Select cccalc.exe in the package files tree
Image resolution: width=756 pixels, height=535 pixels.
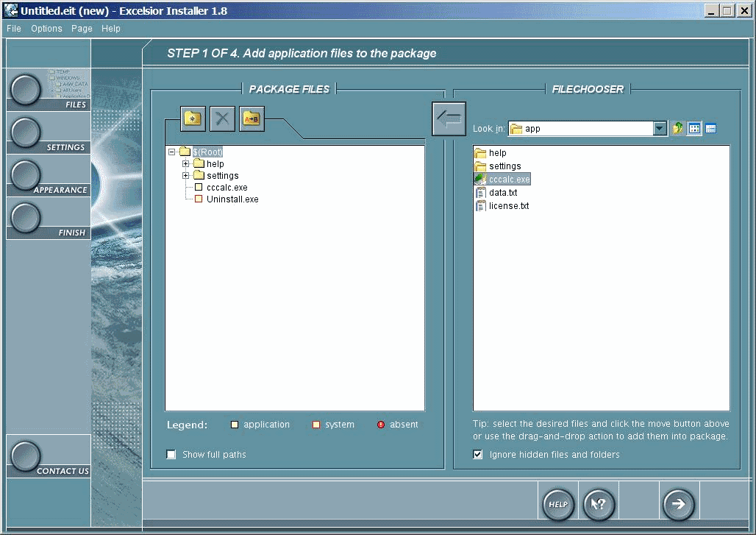pos(227,188)
